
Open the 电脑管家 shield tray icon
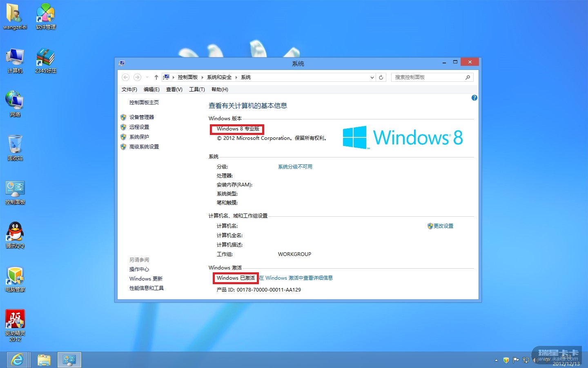(506, 360)
